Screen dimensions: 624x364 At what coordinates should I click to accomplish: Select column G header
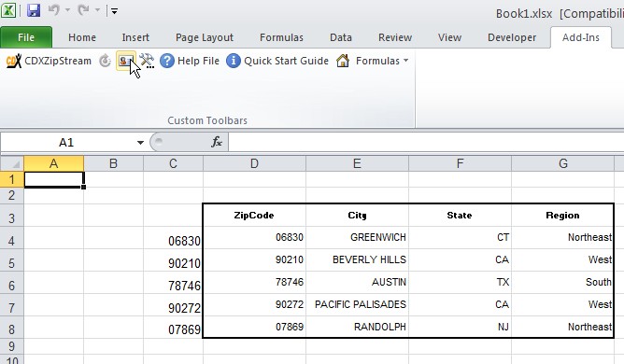562,163
